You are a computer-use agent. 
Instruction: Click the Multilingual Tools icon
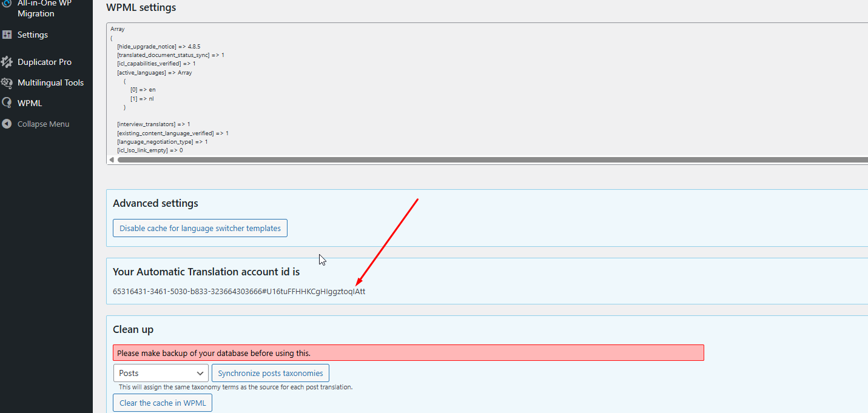point(7,82)
